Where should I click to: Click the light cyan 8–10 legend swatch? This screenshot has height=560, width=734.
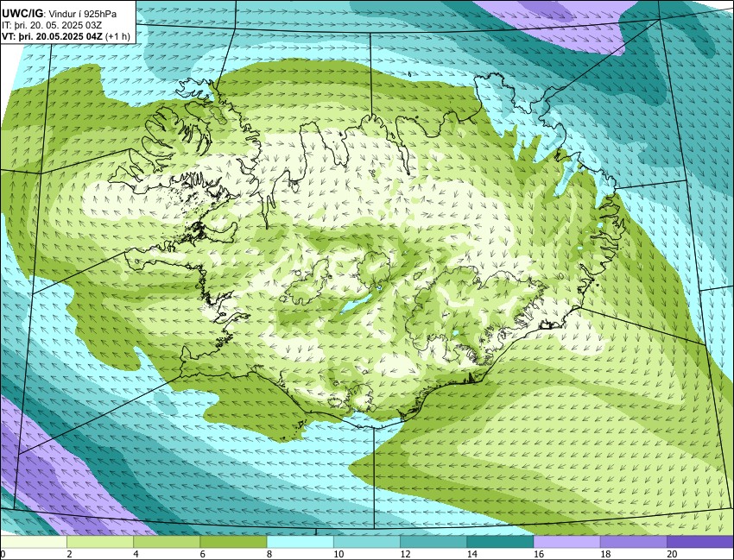click(300, 542)
